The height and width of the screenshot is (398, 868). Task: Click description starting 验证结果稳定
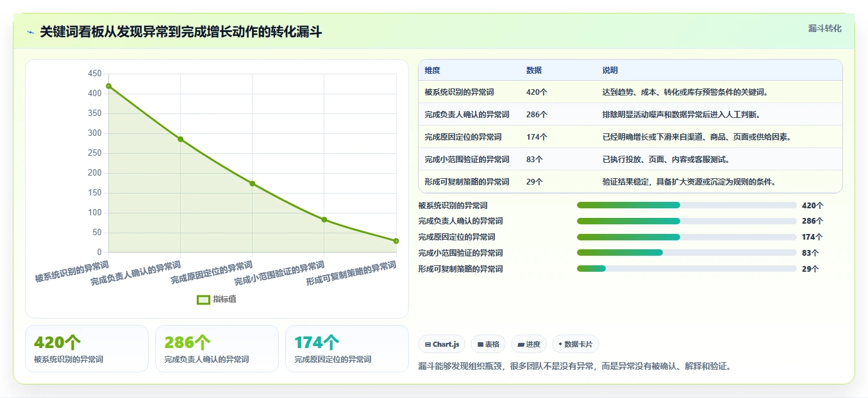(x=689, y=182)
